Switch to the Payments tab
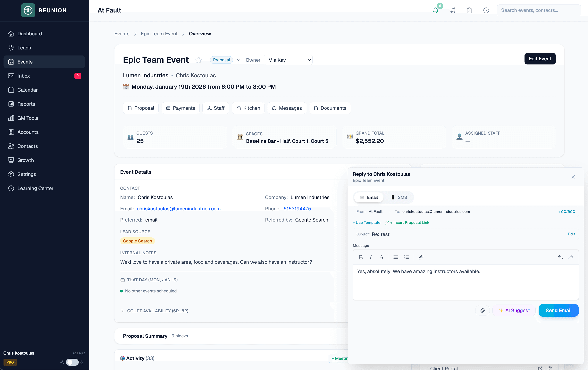The image size is (588, 370). (181, 108)
